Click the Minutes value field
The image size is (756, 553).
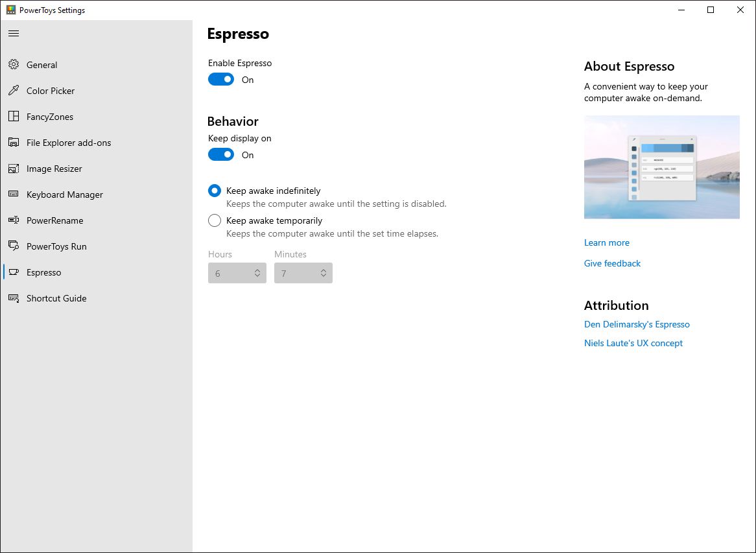303,274
